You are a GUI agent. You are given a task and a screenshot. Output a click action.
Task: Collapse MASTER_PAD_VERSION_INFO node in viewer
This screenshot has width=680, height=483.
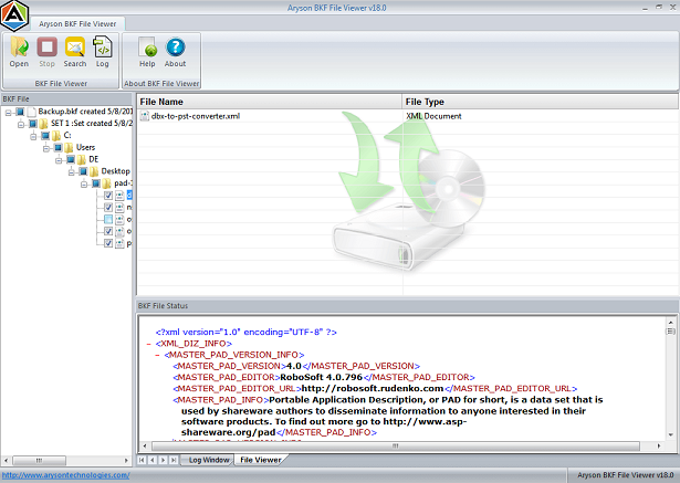157,355
